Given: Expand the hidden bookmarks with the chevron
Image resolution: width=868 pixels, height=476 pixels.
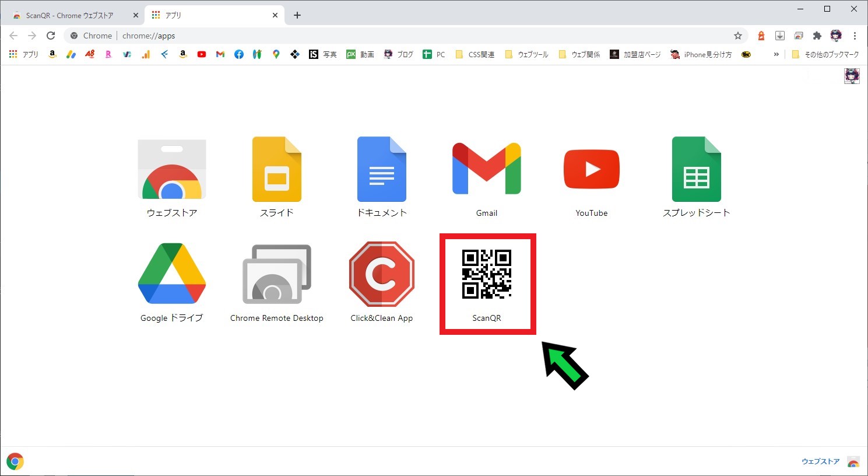Looking at the screenshot, I should click(x=776, y=54).
